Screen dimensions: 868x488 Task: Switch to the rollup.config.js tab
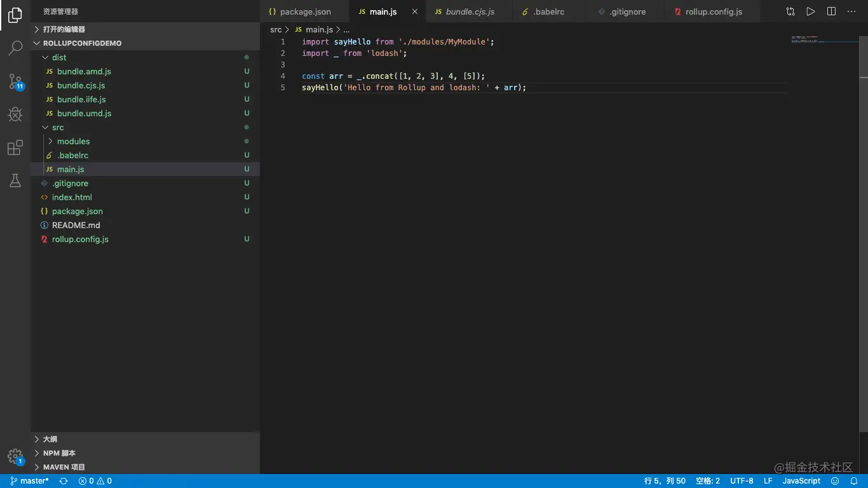(x=714, y=11)
